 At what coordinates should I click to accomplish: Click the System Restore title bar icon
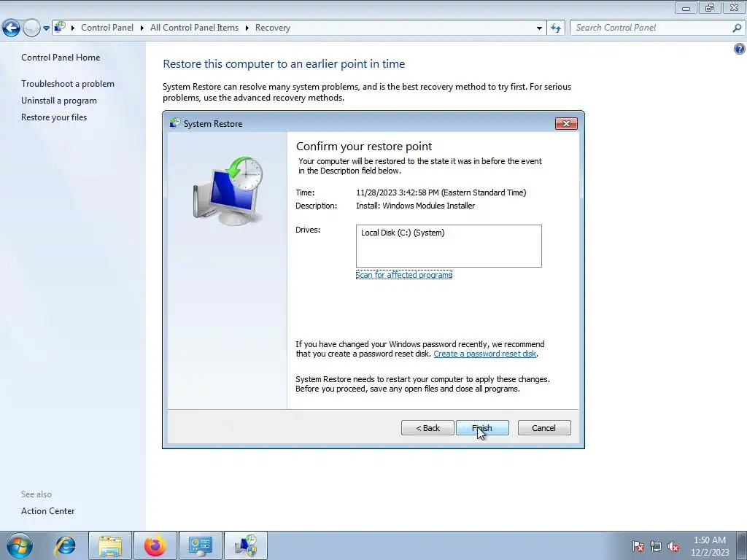tap(175, 123)
